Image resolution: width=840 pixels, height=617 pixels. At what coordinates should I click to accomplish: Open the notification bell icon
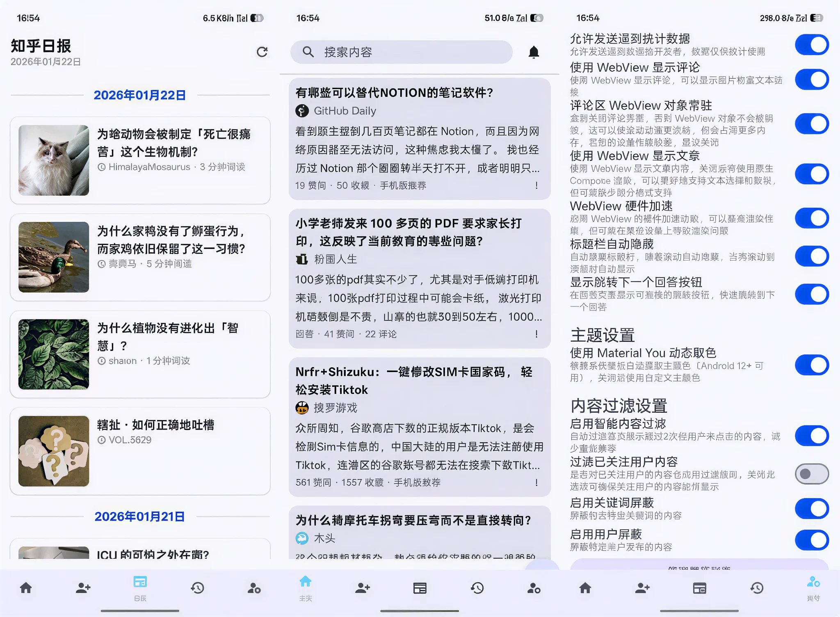point(534,52)
